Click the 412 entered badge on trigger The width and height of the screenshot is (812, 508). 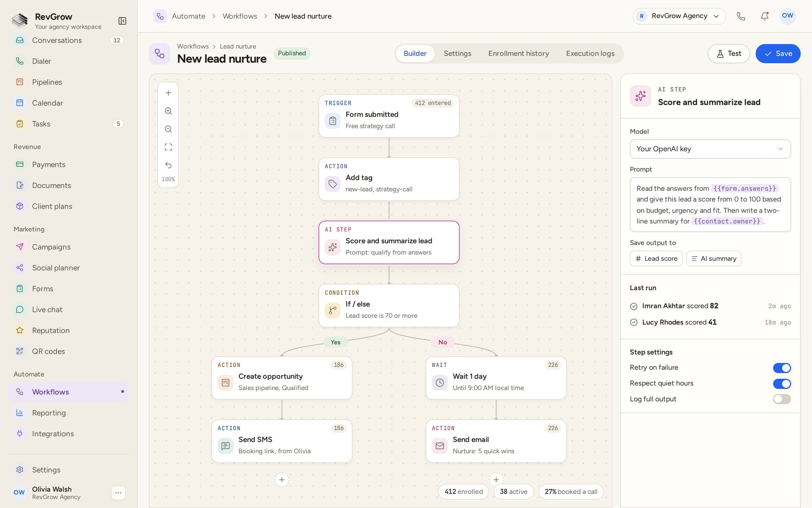click(433, 103)
